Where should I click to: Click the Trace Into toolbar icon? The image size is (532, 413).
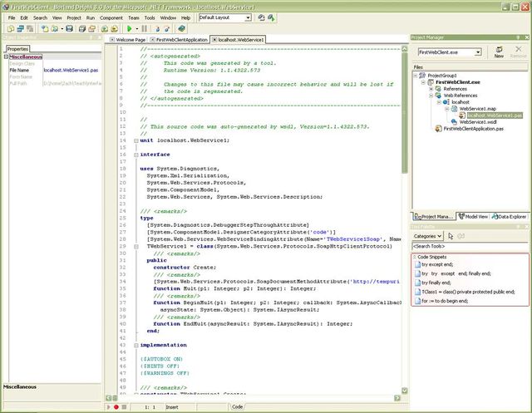pyautogui.click(x=157, y=29)
